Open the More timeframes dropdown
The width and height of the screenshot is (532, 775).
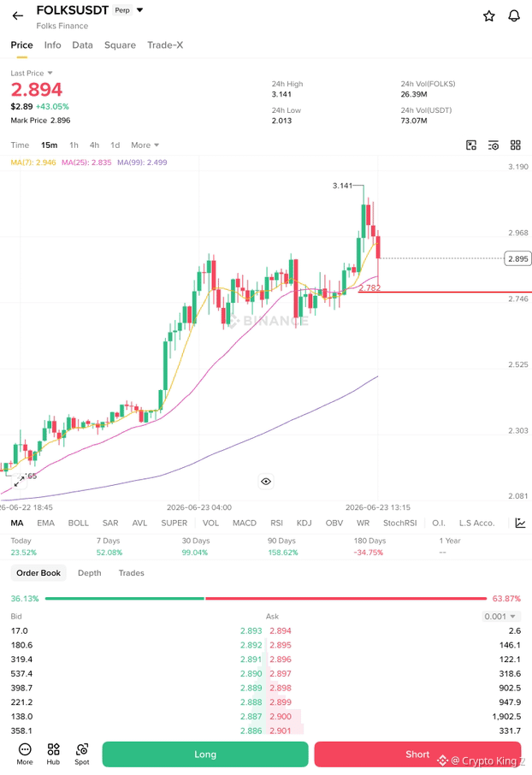coord(145,145)
